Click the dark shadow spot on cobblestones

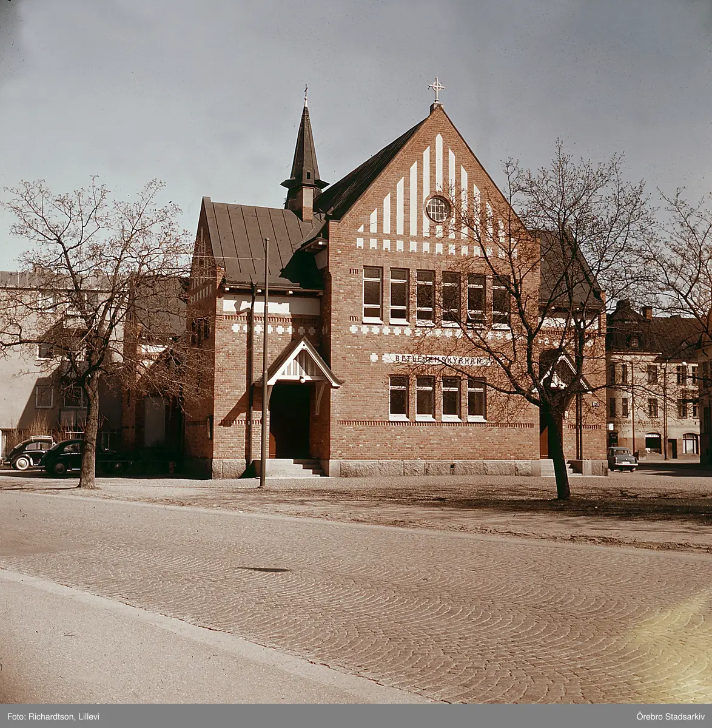263,569
